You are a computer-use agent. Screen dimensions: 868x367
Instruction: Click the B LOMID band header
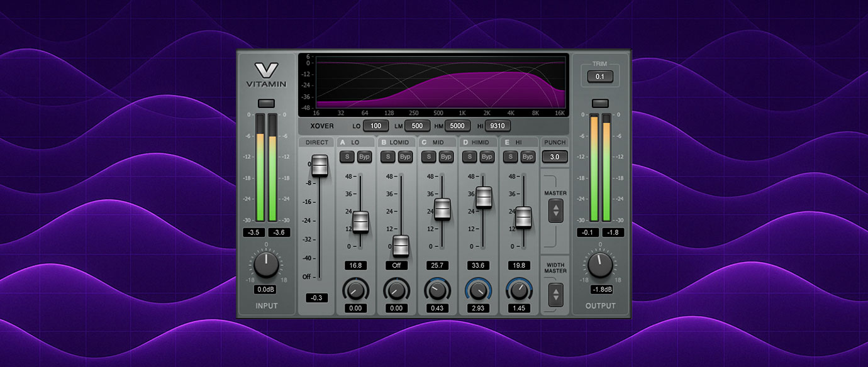click(x=396, y=143)
